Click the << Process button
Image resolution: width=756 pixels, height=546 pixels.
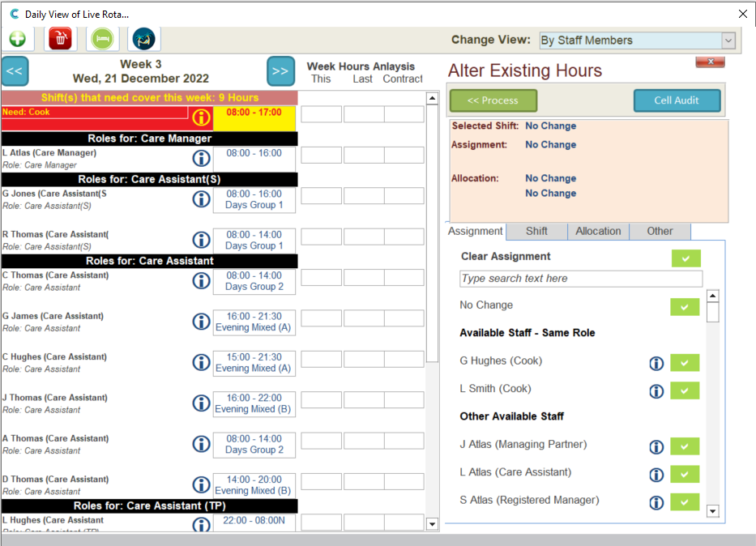(x=493, y=100)
